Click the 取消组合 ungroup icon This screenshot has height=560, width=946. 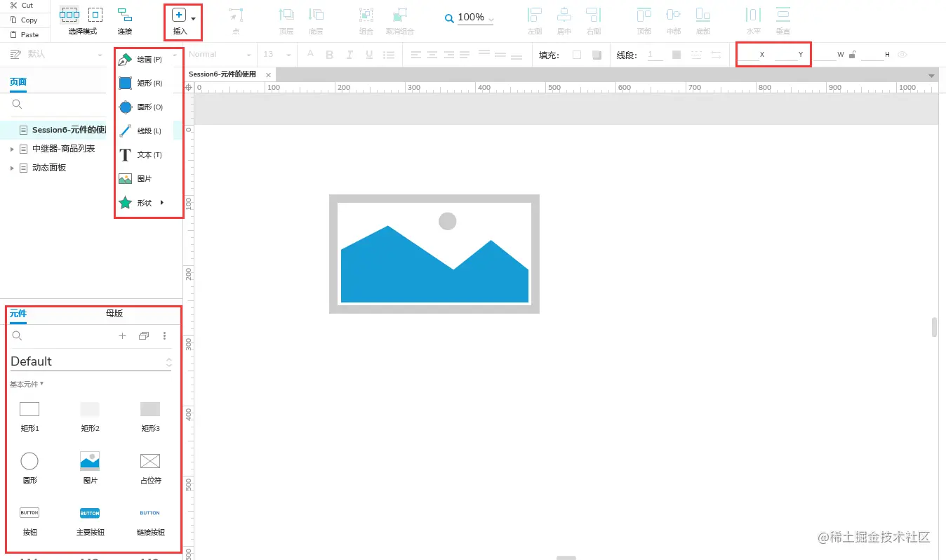[400, 15]
